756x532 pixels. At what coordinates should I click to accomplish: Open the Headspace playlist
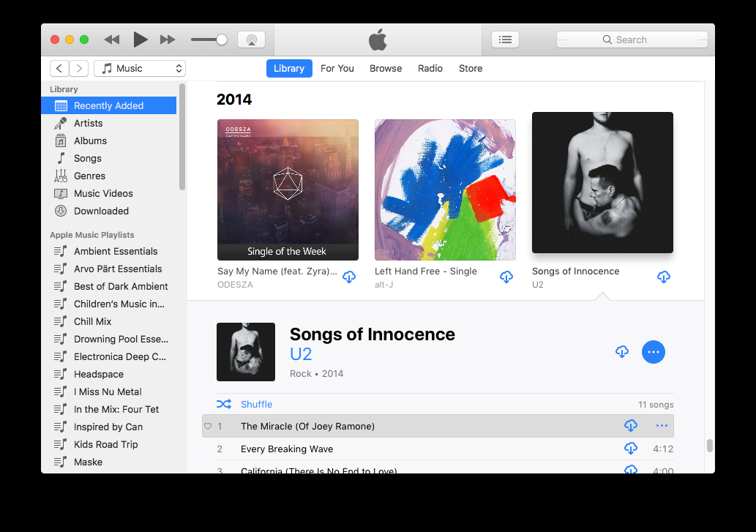pos(109,375)
